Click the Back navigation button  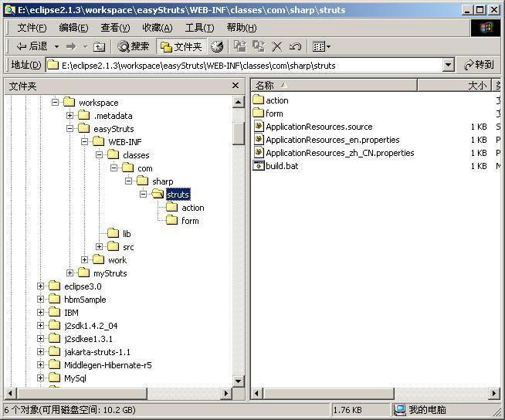point(32,46)
